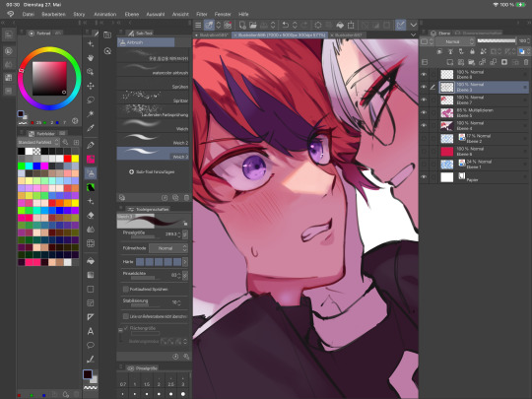Select the Pen tool
The image size is (532, 399).
[91, 145]
